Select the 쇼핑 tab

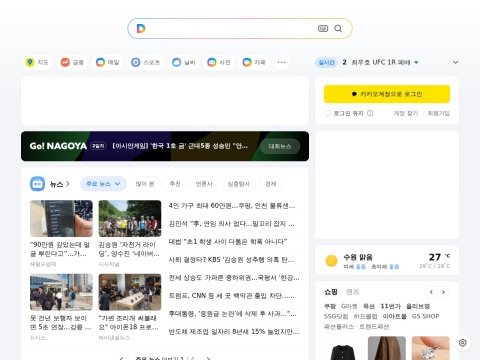pos(331,292)
